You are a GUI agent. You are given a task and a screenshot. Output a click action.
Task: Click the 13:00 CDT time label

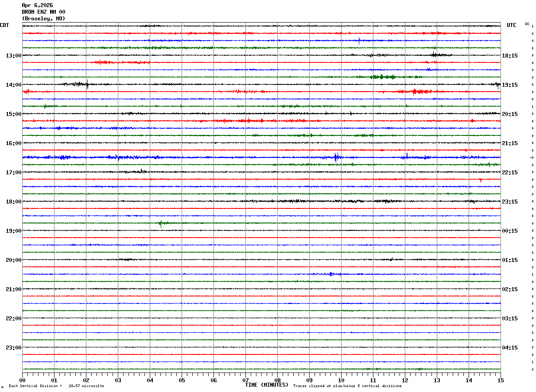(x=13, y=56)
